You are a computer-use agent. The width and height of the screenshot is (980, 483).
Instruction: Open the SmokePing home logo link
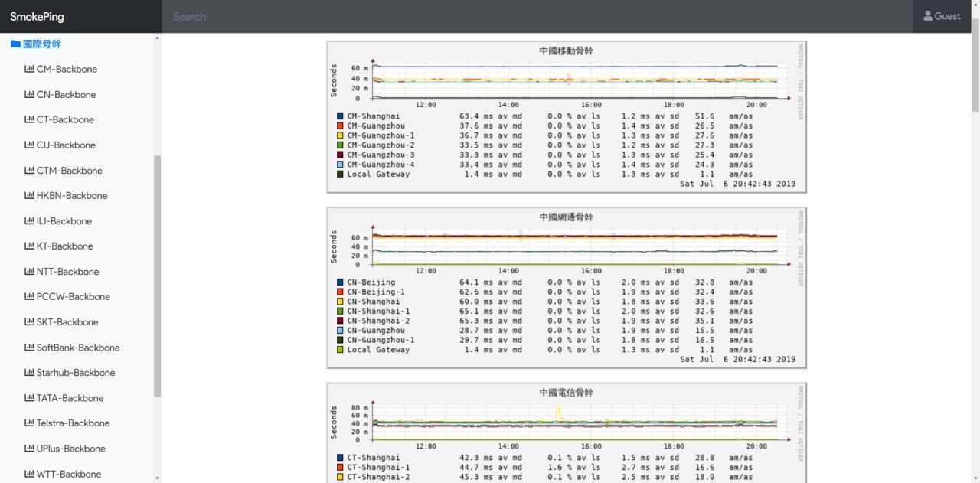(37, 16)
